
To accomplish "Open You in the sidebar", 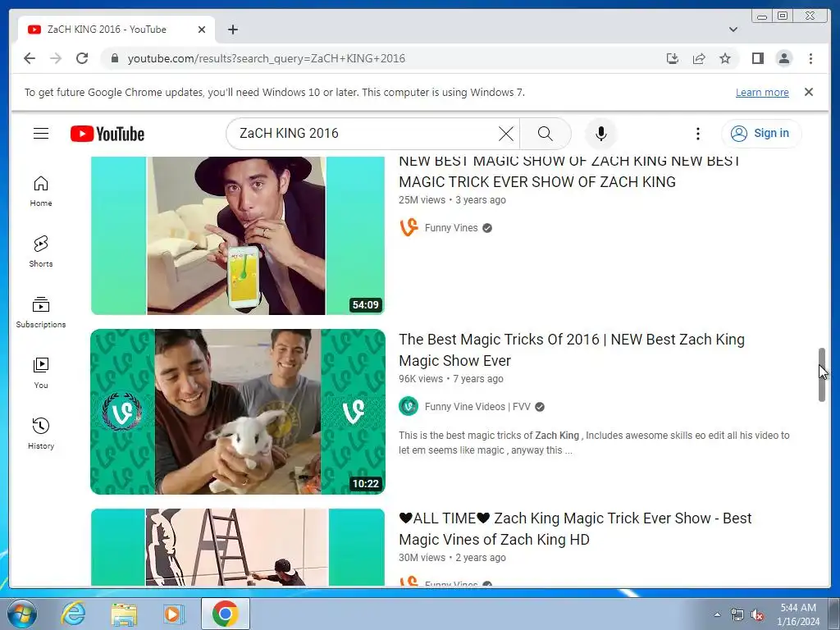I will coord(41,373).
